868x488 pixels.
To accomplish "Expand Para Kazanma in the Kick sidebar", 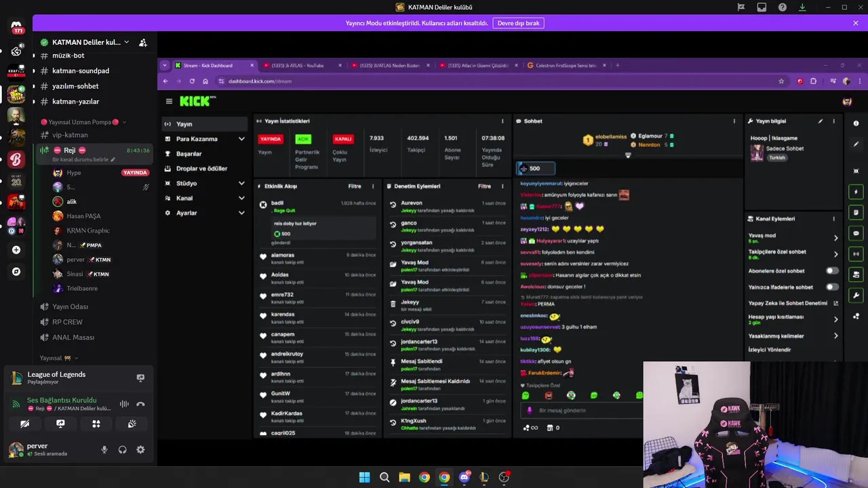I will 241,139.
